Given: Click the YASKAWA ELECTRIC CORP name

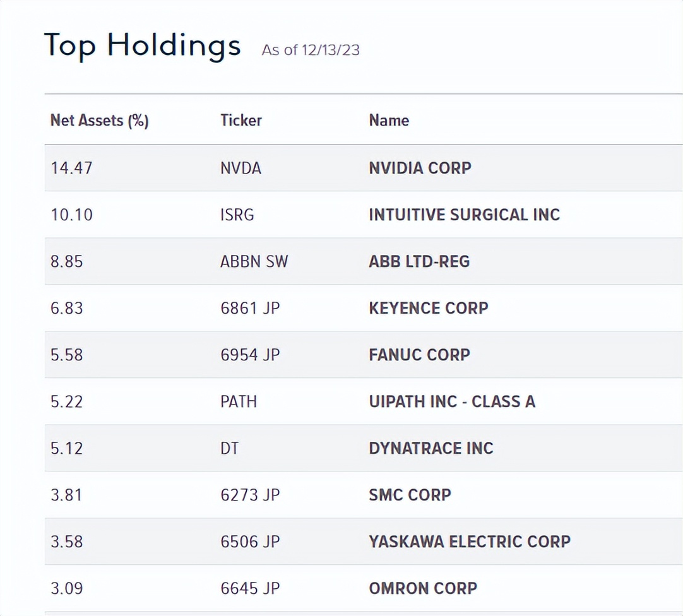Looking at the screenshot, I should 469,542.
